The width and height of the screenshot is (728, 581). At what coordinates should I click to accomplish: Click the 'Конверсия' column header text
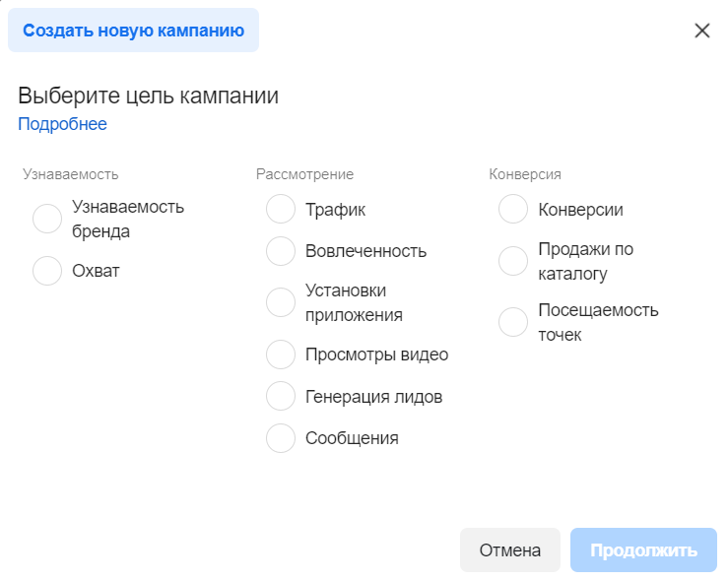click(x=525, y=174)
